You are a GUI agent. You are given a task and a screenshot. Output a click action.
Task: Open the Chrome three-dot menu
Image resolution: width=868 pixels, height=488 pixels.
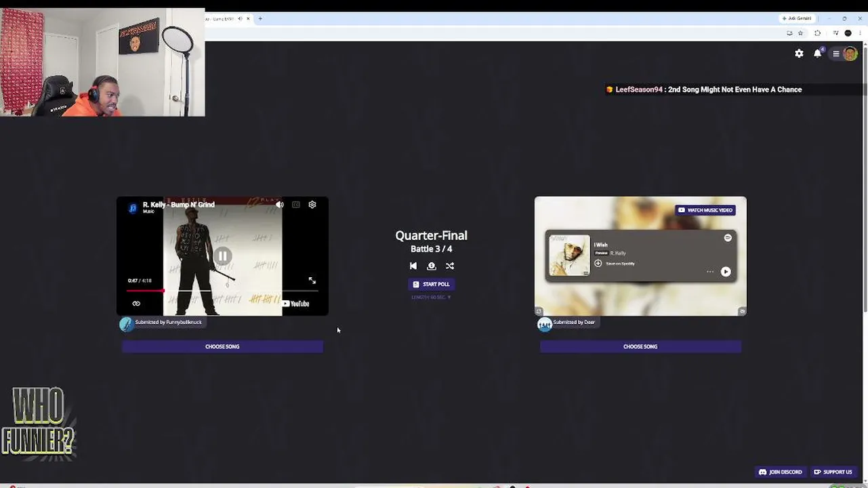pos(860,33)
